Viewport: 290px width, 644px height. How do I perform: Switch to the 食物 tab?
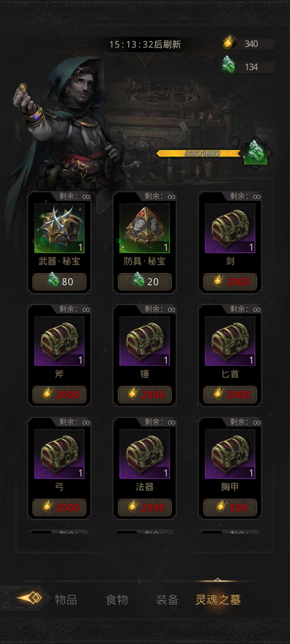(x=117, y=600)
